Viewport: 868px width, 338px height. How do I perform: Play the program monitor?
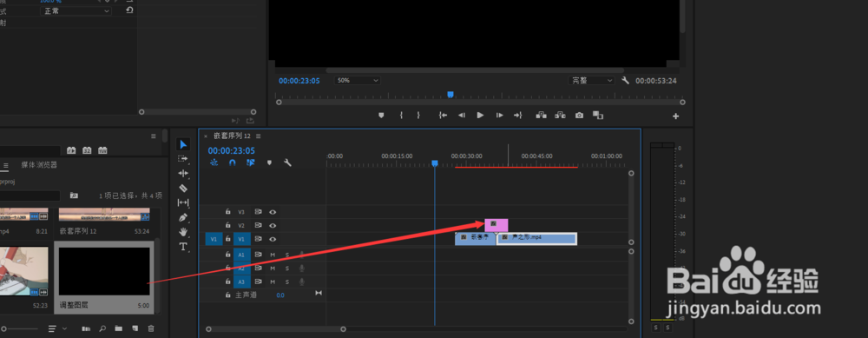pyautogui.click(x=480, y=116)
